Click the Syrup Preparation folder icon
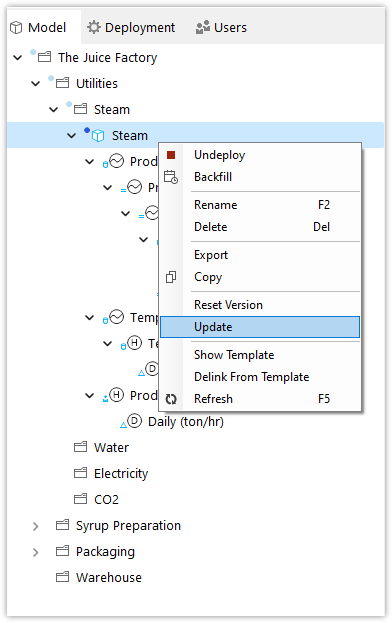Image resolution: width=392 pixels, height=623 pixels. (62, 525)
